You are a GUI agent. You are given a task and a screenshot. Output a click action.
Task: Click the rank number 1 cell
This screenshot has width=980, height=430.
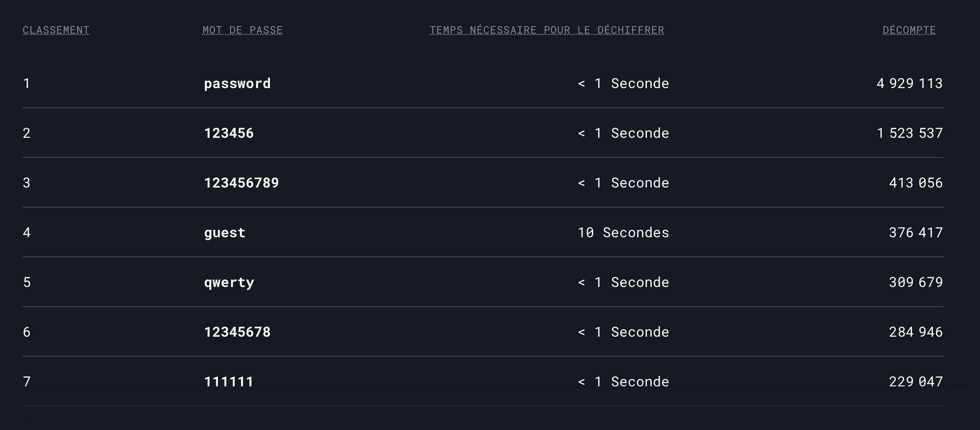point(27,83)
